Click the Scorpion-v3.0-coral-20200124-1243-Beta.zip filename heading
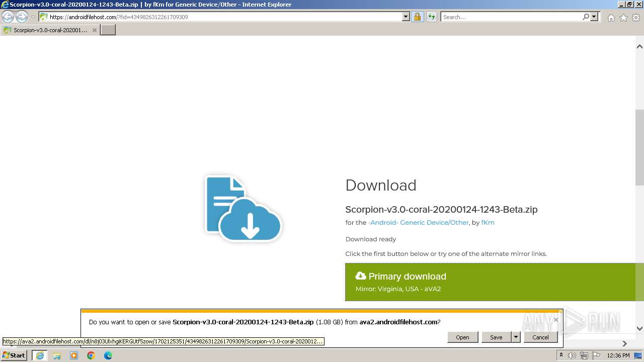 (441, 210)
